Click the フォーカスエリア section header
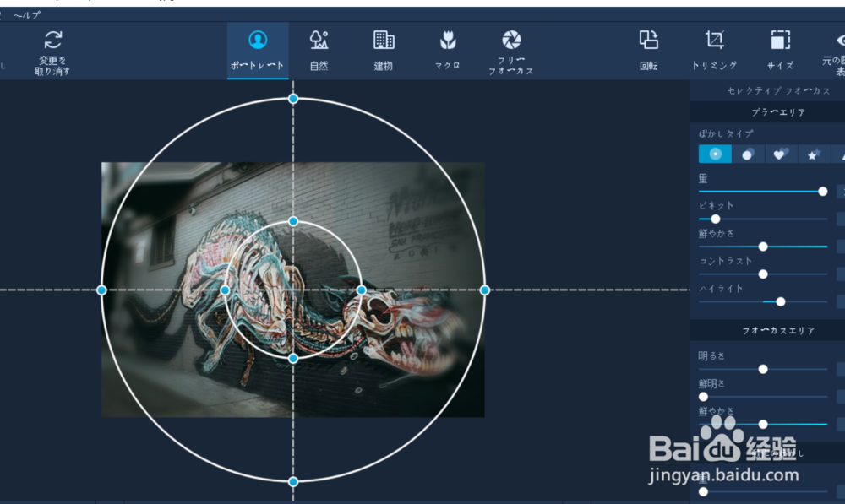845x504 pixels. (778, 331)
